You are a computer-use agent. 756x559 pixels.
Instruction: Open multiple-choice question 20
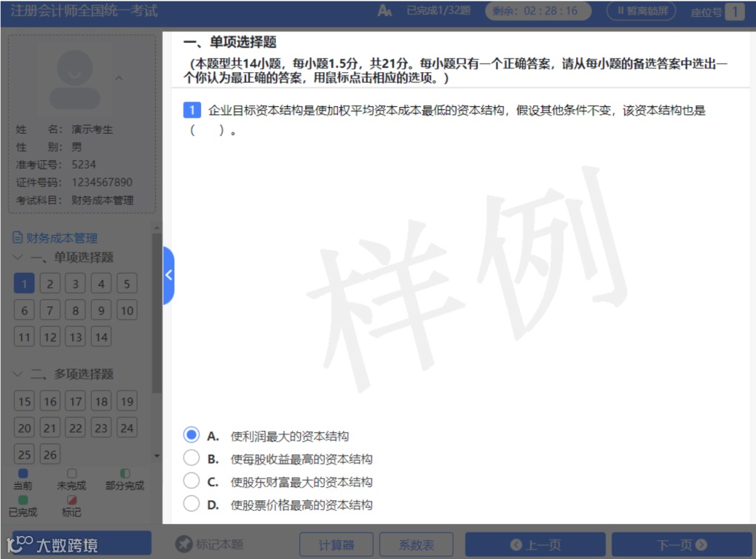(24, 427)
